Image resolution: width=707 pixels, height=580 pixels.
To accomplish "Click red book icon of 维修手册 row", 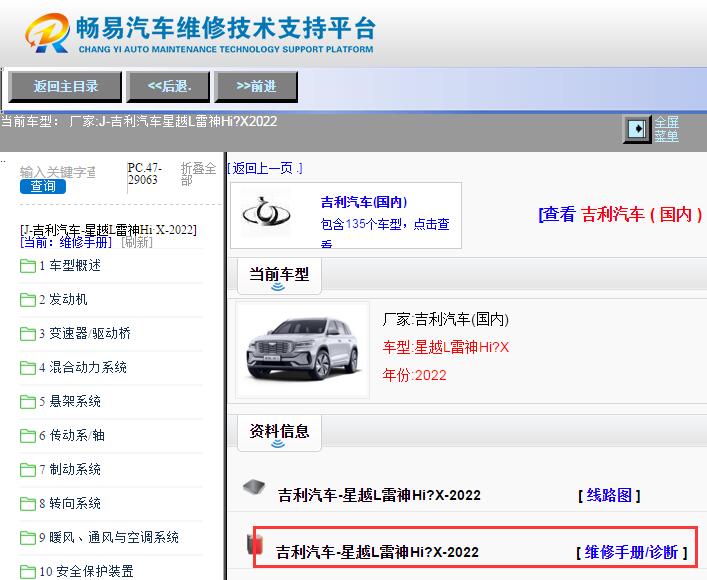I will pyautogui.click(x=255, y=544).
